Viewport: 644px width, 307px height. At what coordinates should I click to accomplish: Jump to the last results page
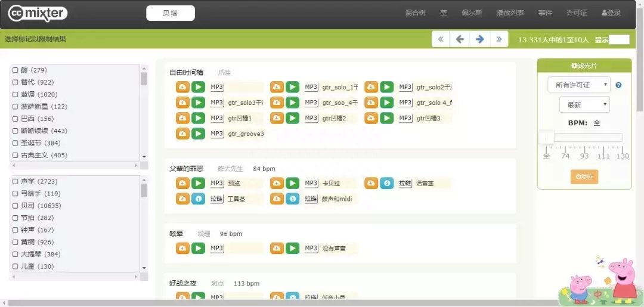click(x=499, y=39)
